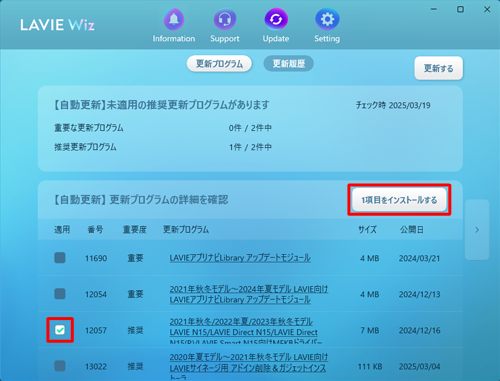This screenshot has width=500, height=381.
Task: Open the Update refresh icon
Action: (276, 20)
